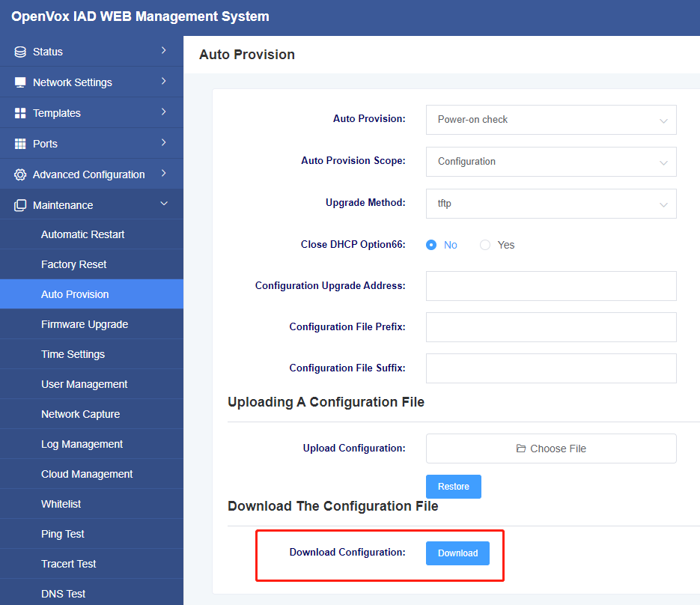Expand the Ports menu chevron
Screen dimensions: 700x605
click(164, 143)
